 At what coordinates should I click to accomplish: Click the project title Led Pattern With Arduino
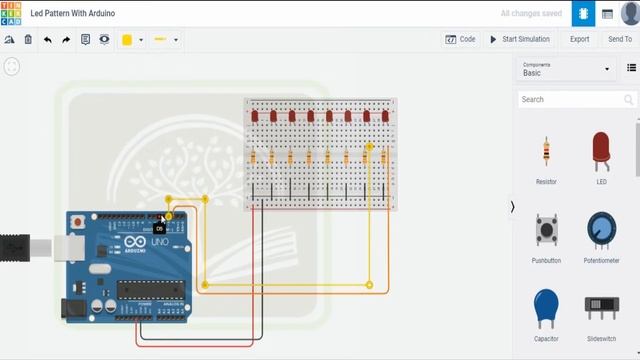pos(73,13)
